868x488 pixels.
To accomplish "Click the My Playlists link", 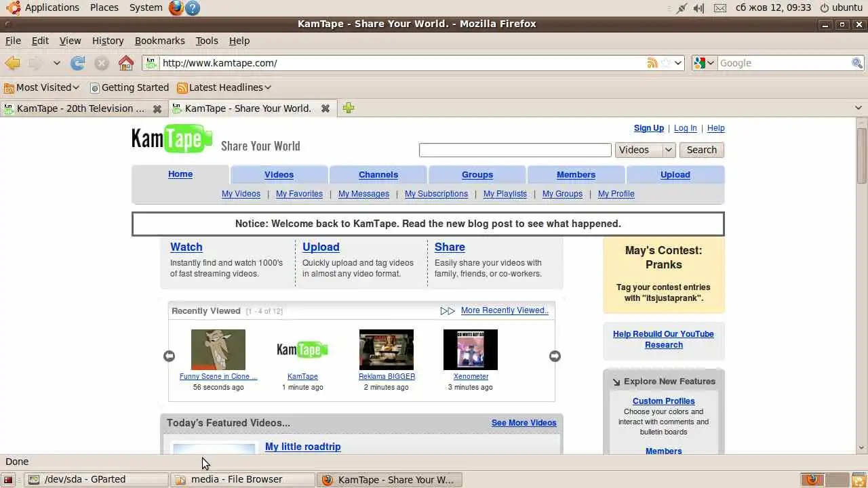I will 505,194.
